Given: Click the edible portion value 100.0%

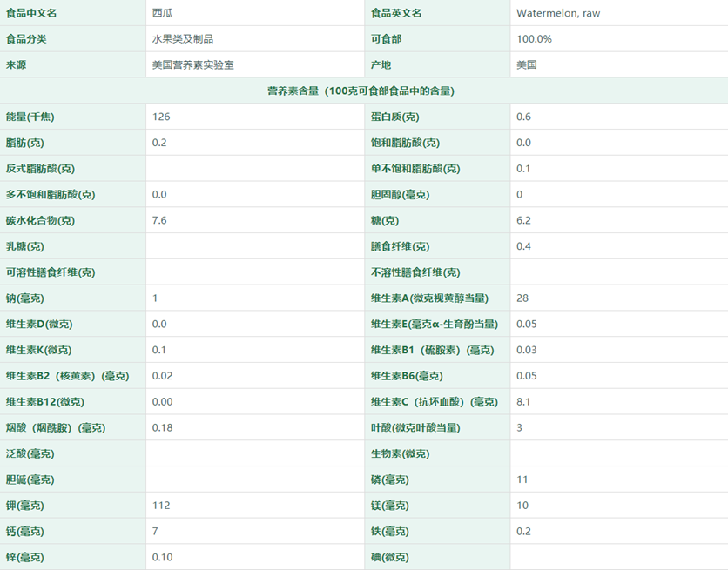Looking at the screenshot, I should [534, 39].
